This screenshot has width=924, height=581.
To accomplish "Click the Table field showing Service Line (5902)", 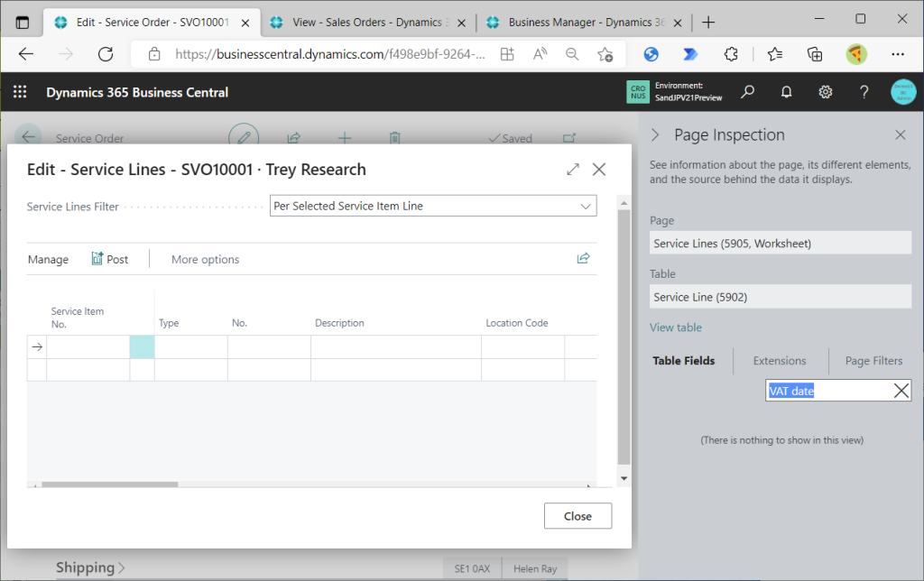I will 781,297.
